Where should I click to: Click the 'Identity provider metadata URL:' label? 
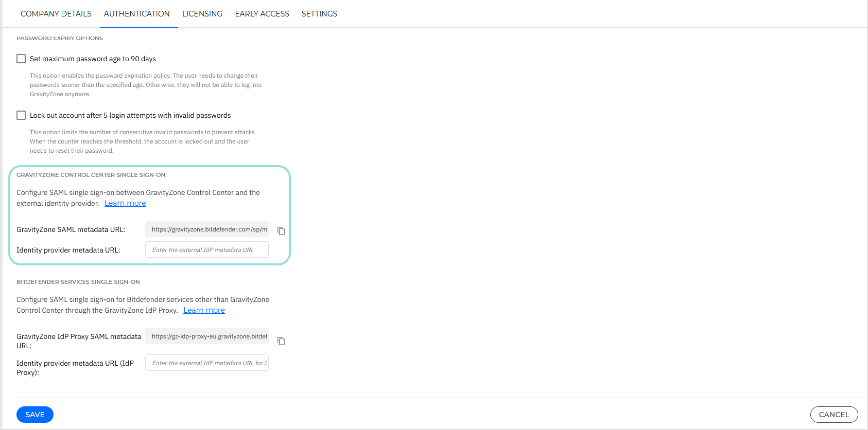coord(68,250)
